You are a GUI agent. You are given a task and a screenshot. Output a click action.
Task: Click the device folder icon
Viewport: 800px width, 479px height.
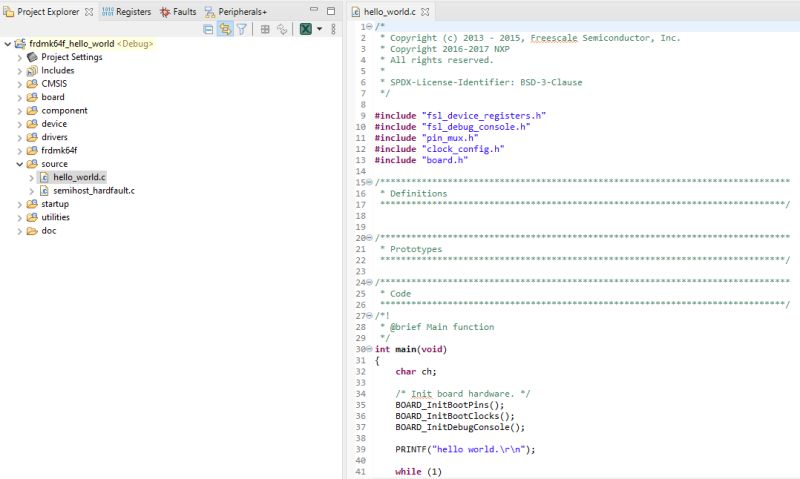tap(32, 123)
